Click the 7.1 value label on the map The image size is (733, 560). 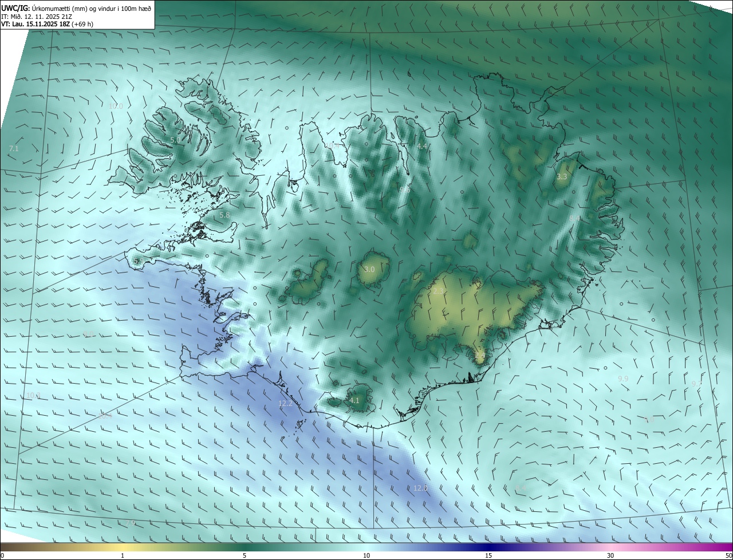pyautogui.click(x=14, y=148)
